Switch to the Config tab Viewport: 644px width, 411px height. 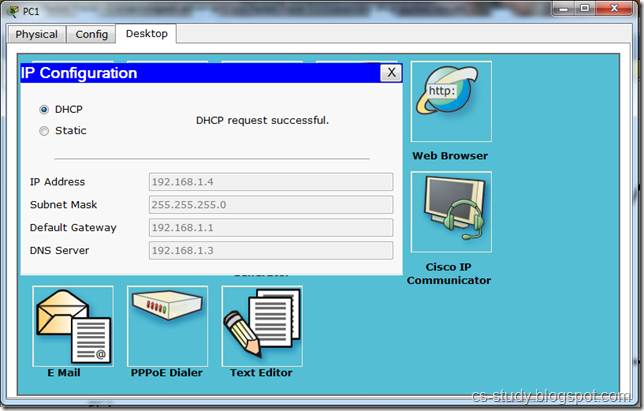click(92, 34)
